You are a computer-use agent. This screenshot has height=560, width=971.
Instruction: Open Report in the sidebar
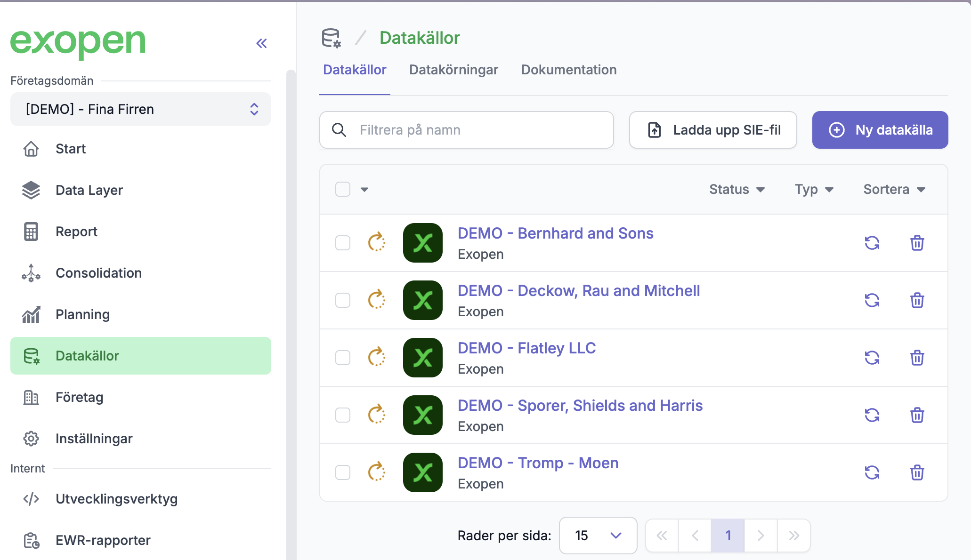click(141, 232)
